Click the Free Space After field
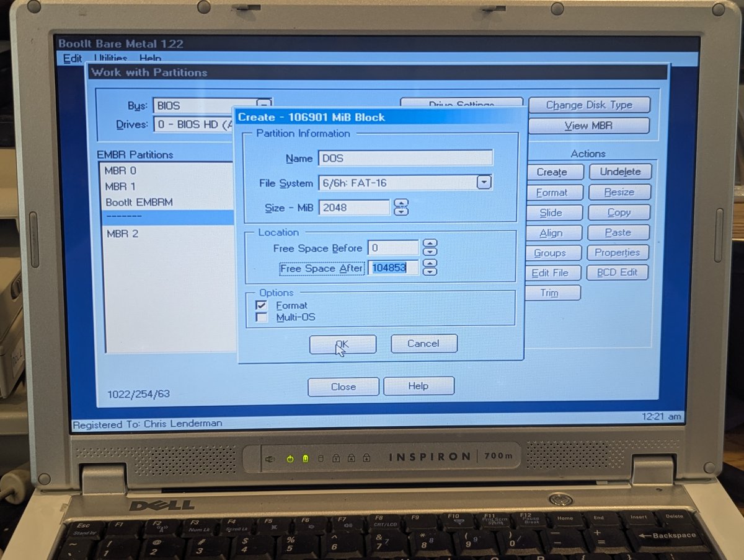Image resolution: width=744 pixels, height=560 pixels. point(394,268)
